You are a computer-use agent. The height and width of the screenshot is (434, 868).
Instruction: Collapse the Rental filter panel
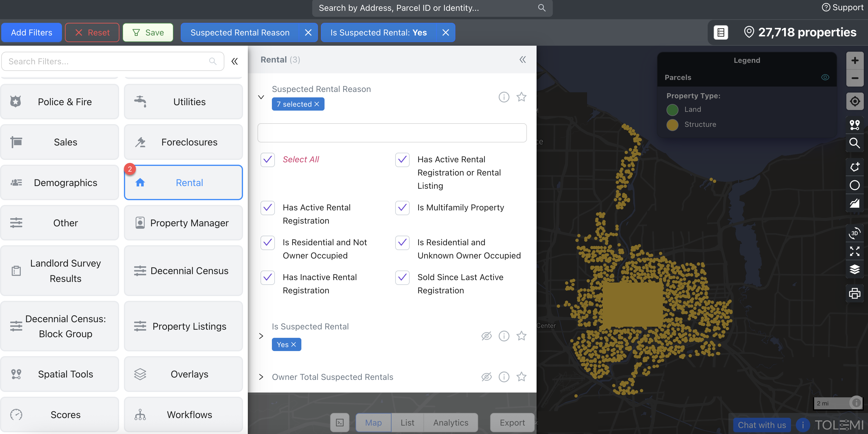[x=522, y=60]
